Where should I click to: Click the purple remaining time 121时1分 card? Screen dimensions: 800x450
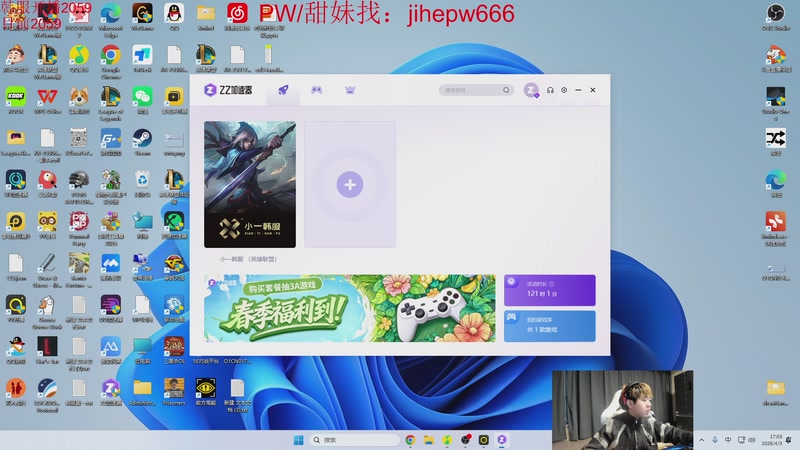click(549, 290)
